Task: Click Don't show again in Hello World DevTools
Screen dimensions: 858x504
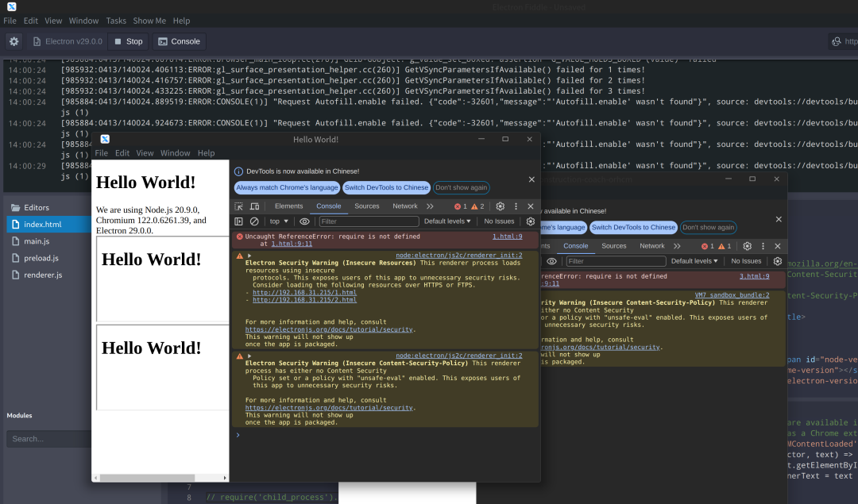Action: (x=462, y=187)
